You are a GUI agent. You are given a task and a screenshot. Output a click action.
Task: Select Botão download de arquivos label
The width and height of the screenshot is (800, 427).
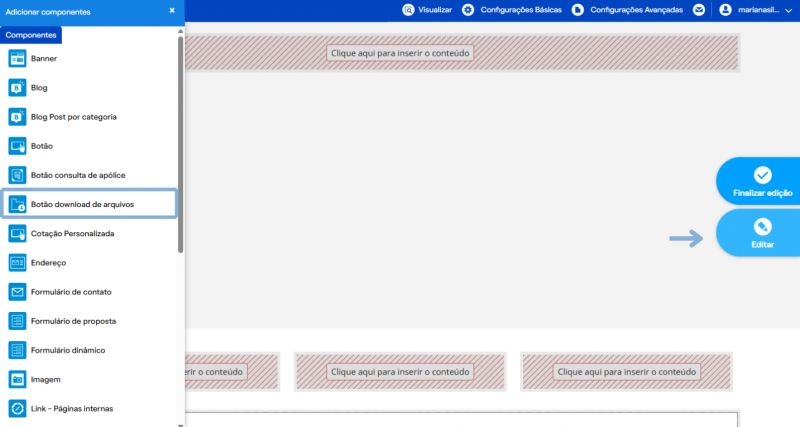(x=82, y=204)
